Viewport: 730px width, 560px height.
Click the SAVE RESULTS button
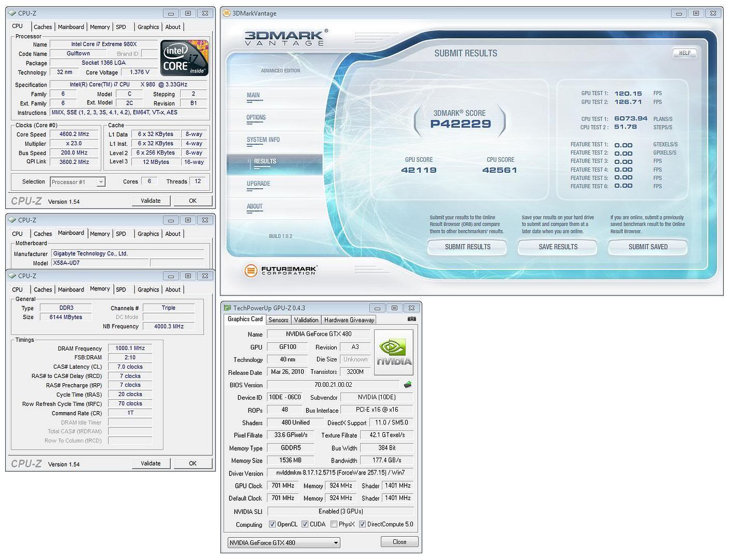tap(558, 247)
